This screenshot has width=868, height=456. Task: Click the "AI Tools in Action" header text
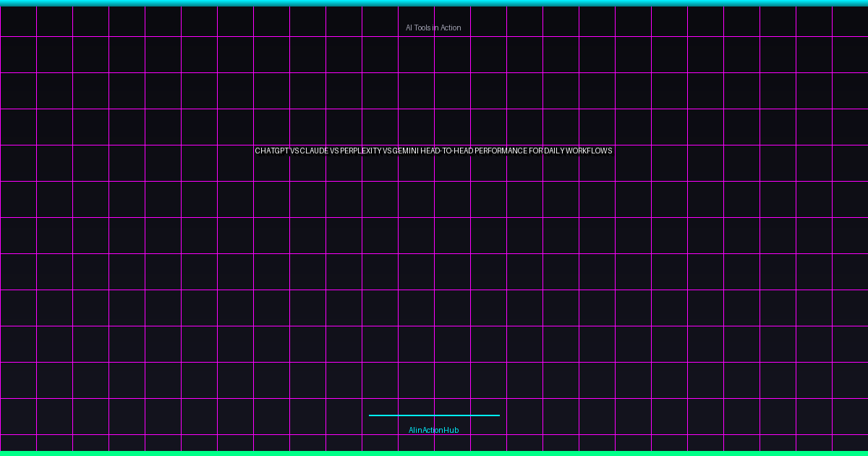click(433, 28)
